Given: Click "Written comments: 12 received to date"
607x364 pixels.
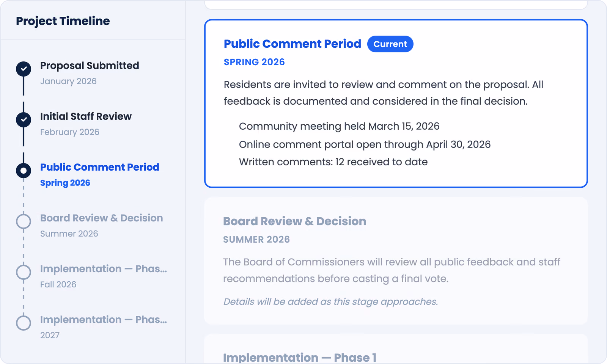Looking at the screenshot, I should 333,162.
